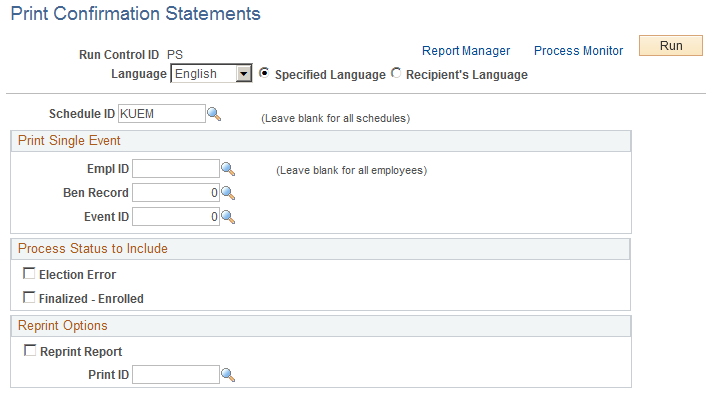Click Print Single Event section header
This screenshot has width=716, height=394.
click(x=321, y=141)
